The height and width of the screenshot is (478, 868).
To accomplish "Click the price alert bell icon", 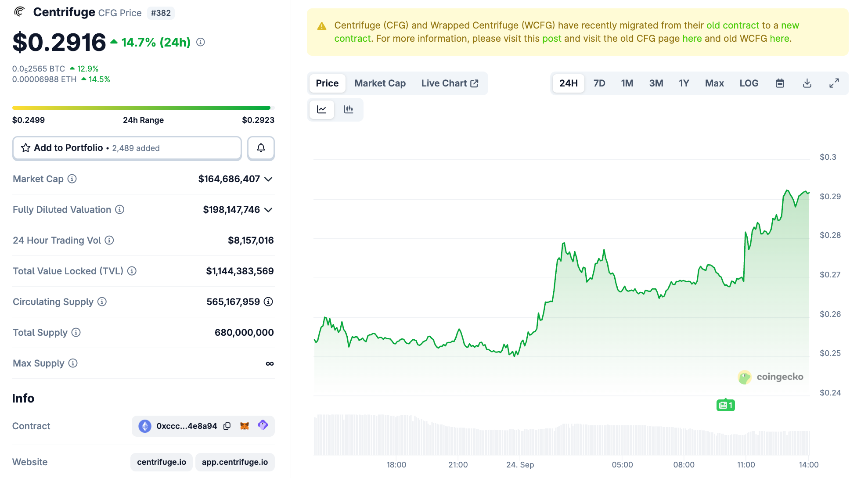I will click(x=261, y=148).
